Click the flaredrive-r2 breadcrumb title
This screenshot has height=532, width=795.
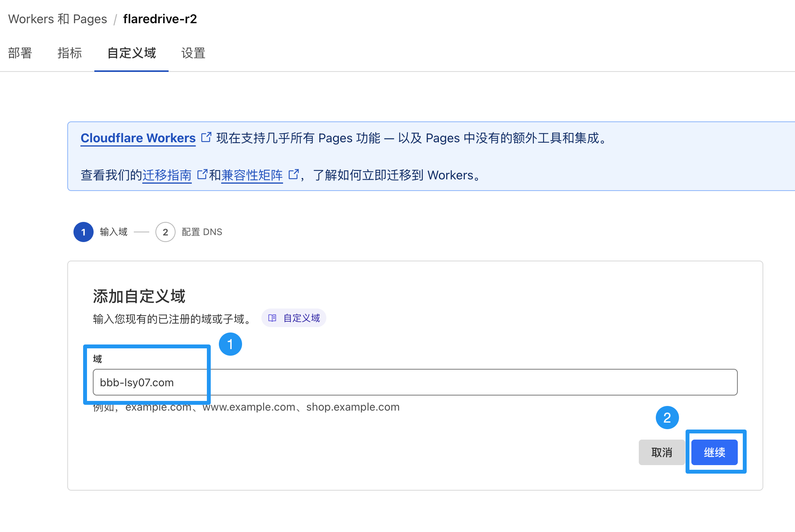160,19
